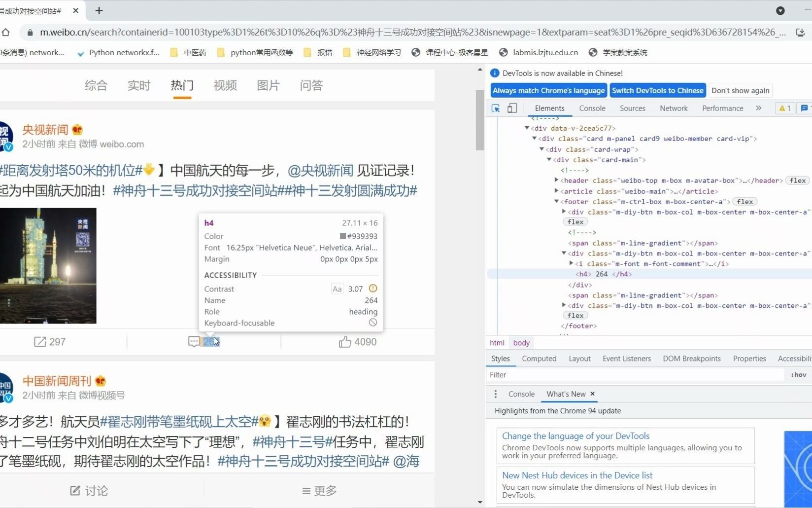Open the labmis.lzjtu.edu.cn bookmark
Image resolution: width=812 pixels, height=508 pixels.
point(539,52)
